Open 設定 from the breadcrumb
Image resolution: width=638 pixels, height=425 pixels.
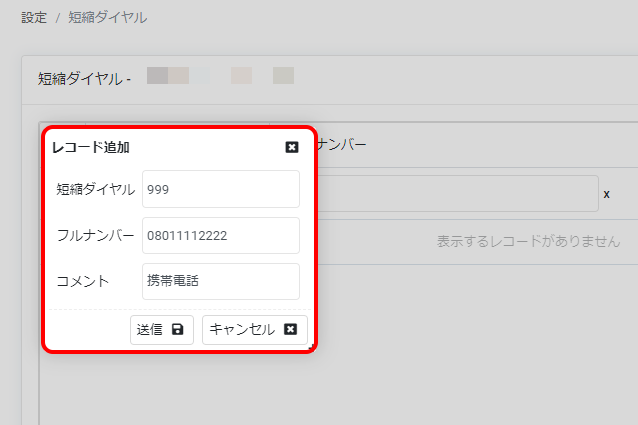click(x=34, y=18)
